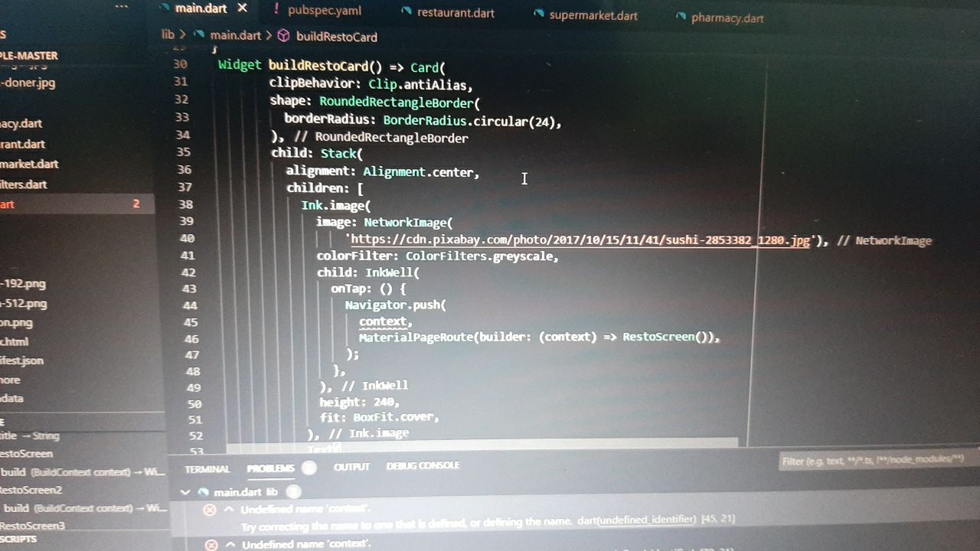Image resolution: width=980 pixels, height=551 pixels.
Task: Open the file ending in -doner.jpg
Action: [x=28, y=83]
